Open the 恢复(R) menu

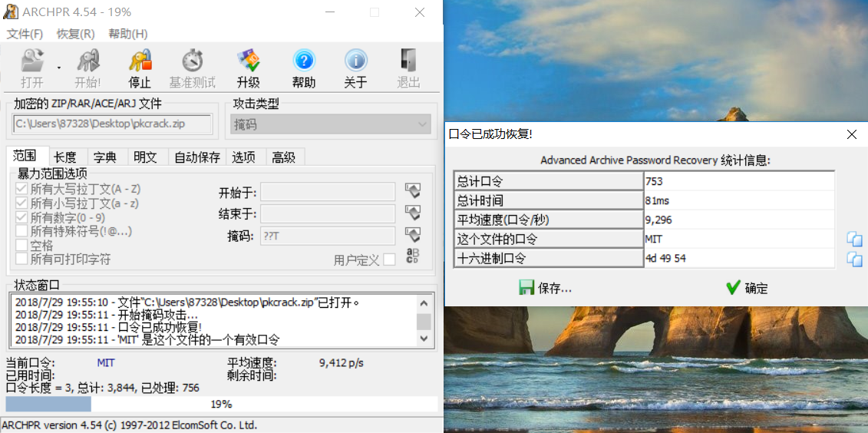pyautogui.click(x=76, y=34)
